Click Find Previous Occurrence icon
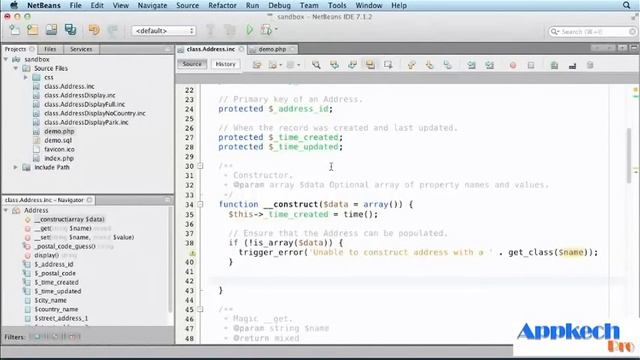This screenshot has height=360, width=640. click(x=334, y=65)
